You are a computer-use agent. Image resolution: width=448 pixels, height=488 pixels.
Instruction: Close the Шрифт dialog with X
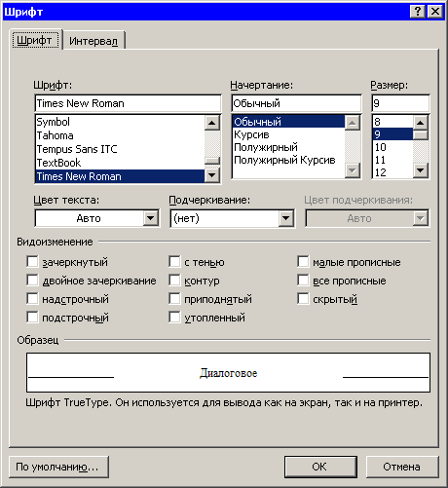[x=434, y=12]
